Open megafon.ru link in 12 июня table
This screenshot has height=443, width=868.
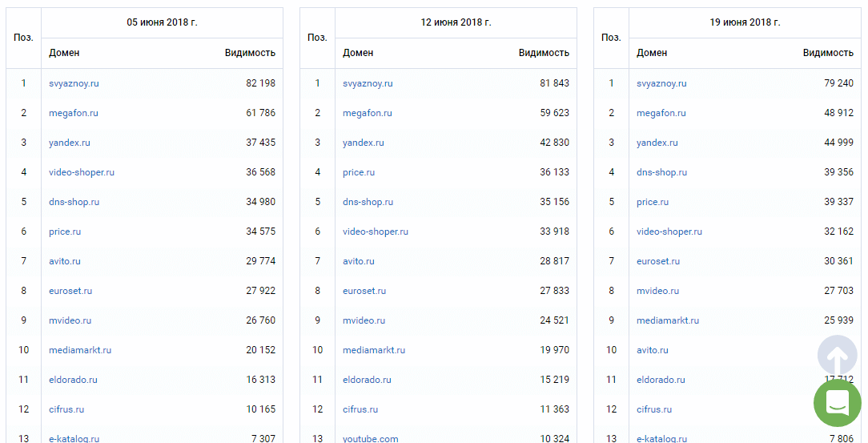point(367,113)
